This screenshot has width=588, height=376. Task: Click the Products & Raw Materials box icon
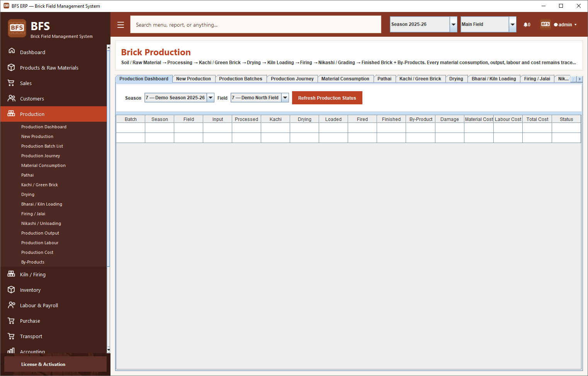12,67
